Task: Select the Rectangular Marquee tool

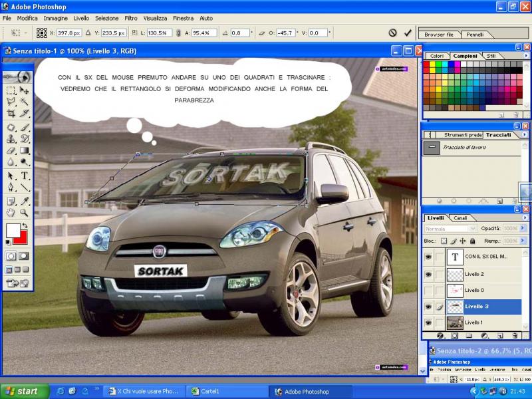Action: point(11,90)
